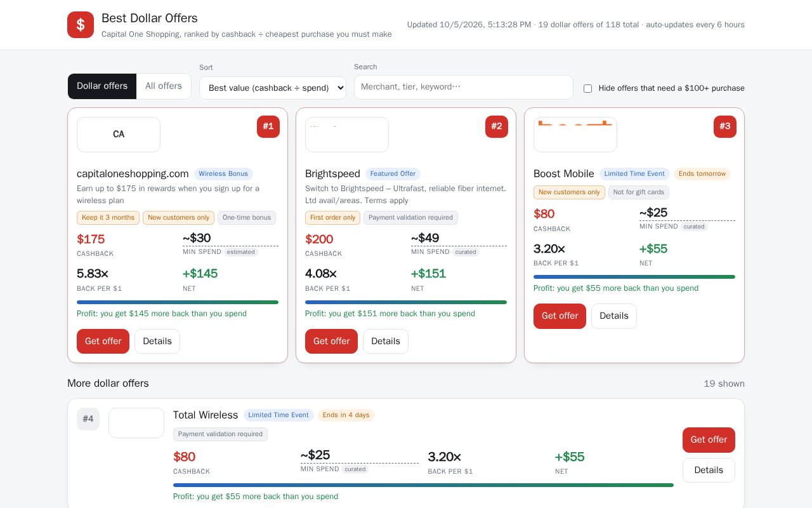The width and height of the screenshot is (812, 508).
Task: Click the Wireless Bonus tag
Action: 223,174
